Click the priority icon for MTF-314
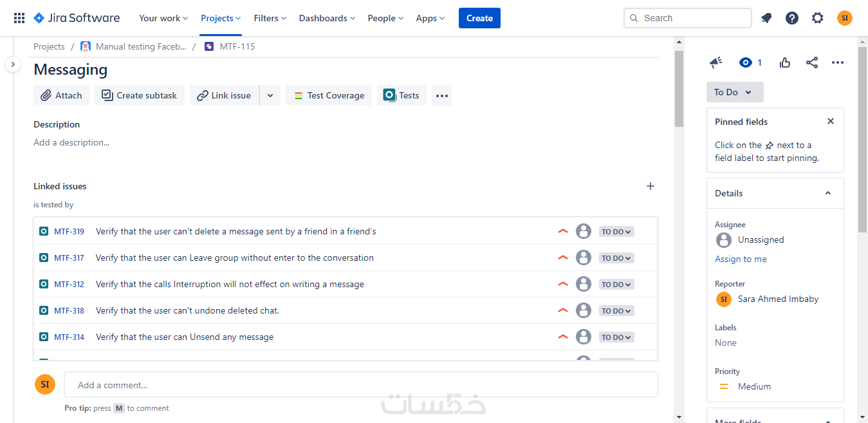868x423 pixels. (x=563, y=337)
